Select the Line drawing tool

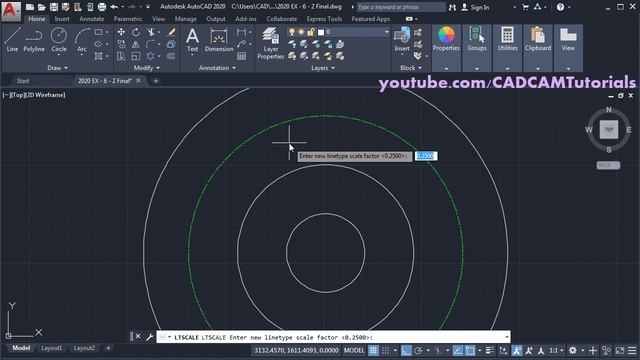[x=12, y=40]
